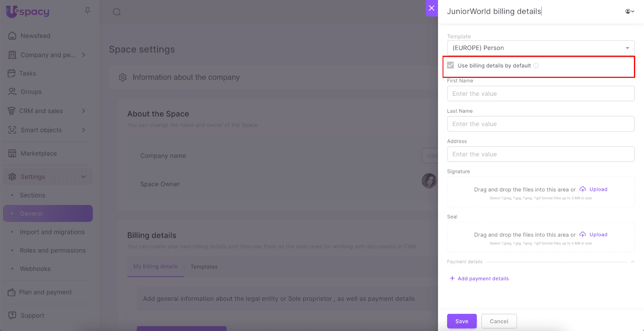644x331 pixels.
Task: Click the plus icon for payment details
Action: 452,278
